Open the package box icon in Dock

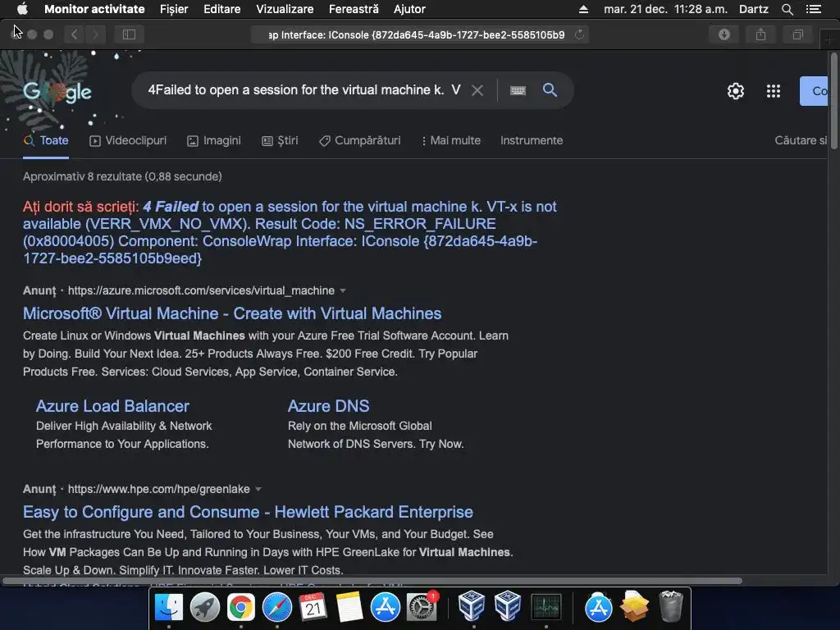(634, 606)
